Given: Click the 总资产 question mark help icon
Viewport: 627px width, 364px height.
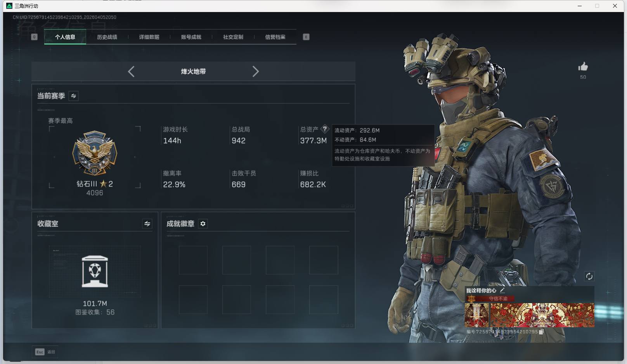Looking at the screenshot, I should [x=325, y=129].
